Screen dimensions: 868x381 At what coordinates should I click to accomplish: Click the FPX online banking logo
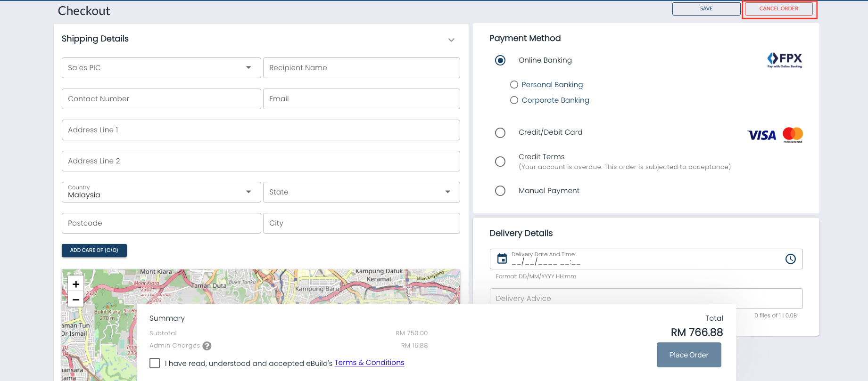(785, 60)
